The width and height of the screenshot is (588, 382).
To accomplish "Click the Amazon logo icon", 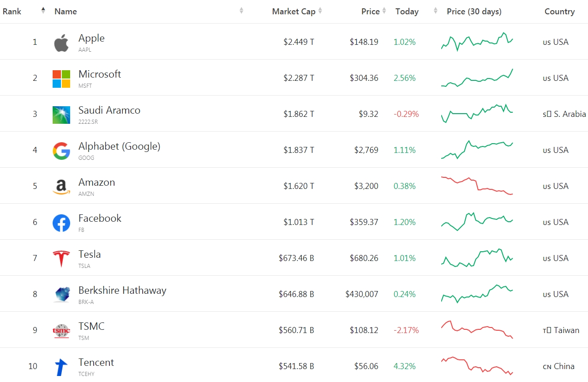I will [x=61, y=187].
